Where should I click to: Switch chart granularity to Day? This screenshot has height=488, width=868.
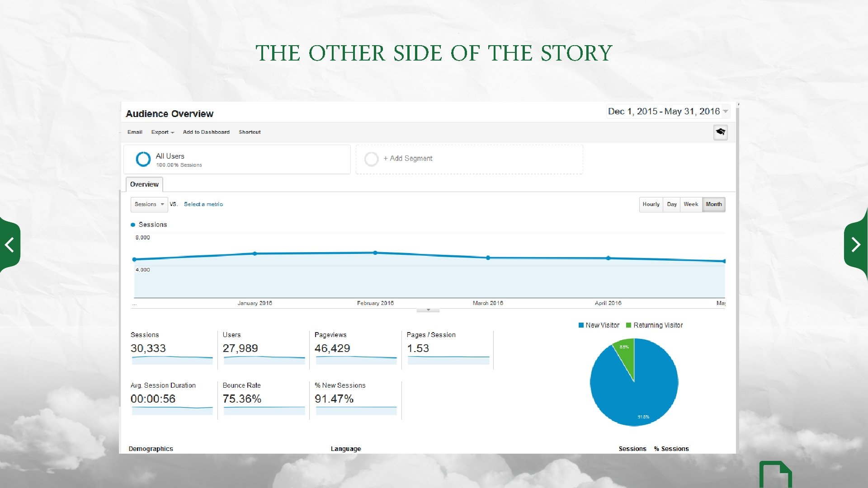point(672,204)
